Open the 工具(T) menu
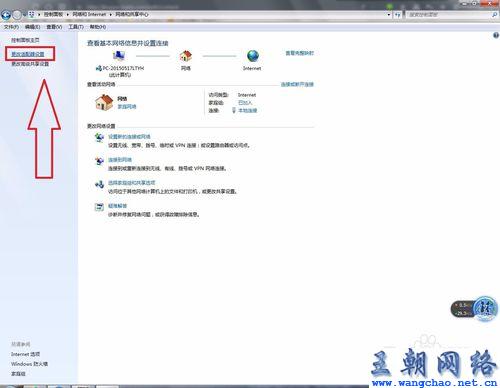The height and width of the screenshot is (388, 500). (x=76, y=27)
